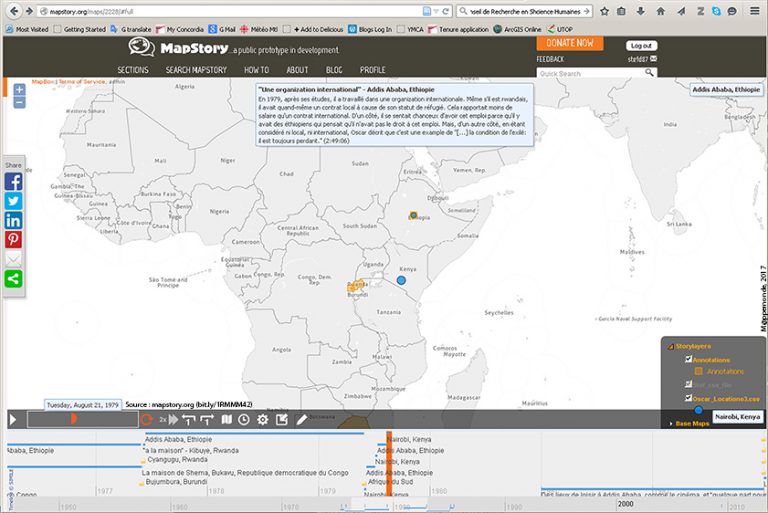
Task: Click the DONATE NOW button
Action: (x=570, y=44)
